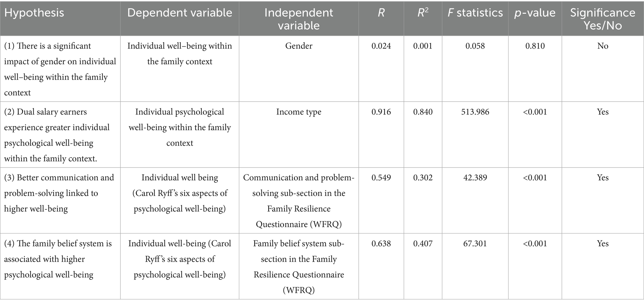Click hypothesis 4 about family belief system
The image size is (644, 305).
point(58,259)
